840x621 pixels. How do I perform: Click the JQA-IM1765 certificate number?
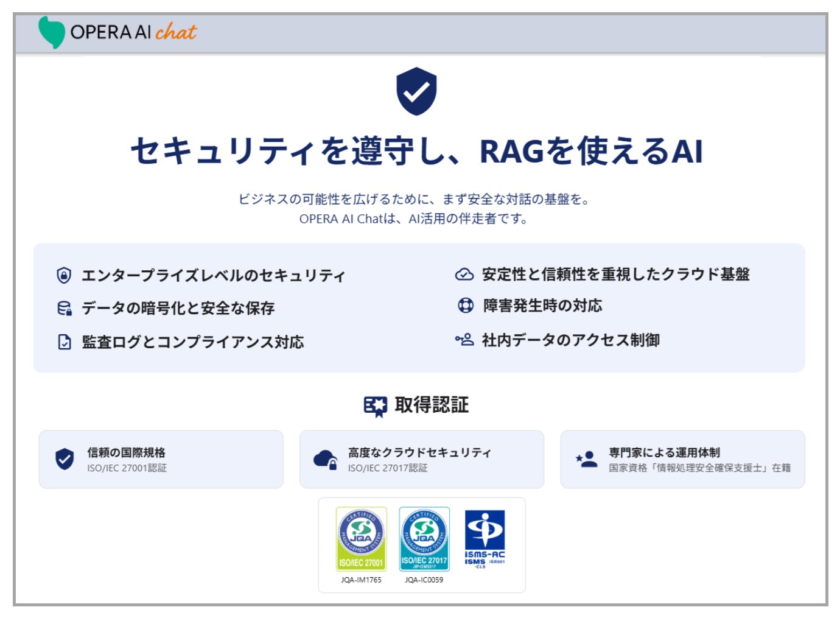click(362, 580)
